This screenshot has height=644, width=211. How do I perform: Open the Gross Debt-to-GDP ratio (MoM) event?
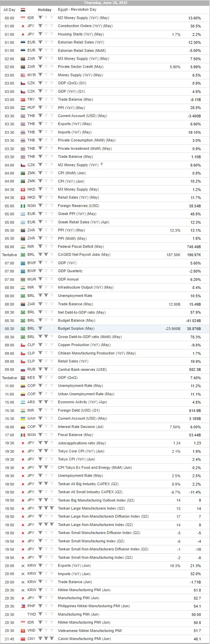tap(90, 337)
